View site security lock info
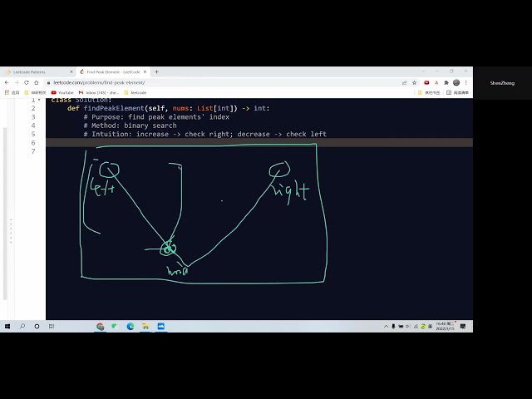Screen dimensions: 532x399 [x=48, y=82]
